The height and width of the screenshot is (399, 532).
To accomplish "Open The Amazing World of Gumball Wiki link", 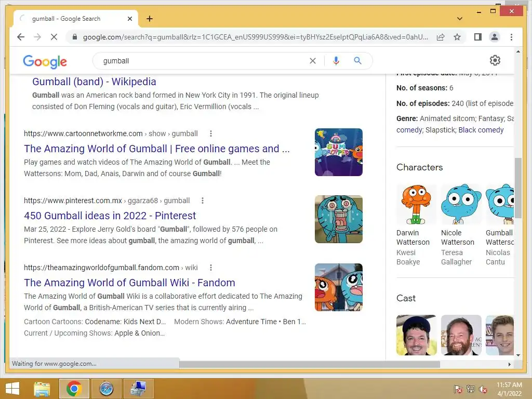I will (x=129, y=283).
